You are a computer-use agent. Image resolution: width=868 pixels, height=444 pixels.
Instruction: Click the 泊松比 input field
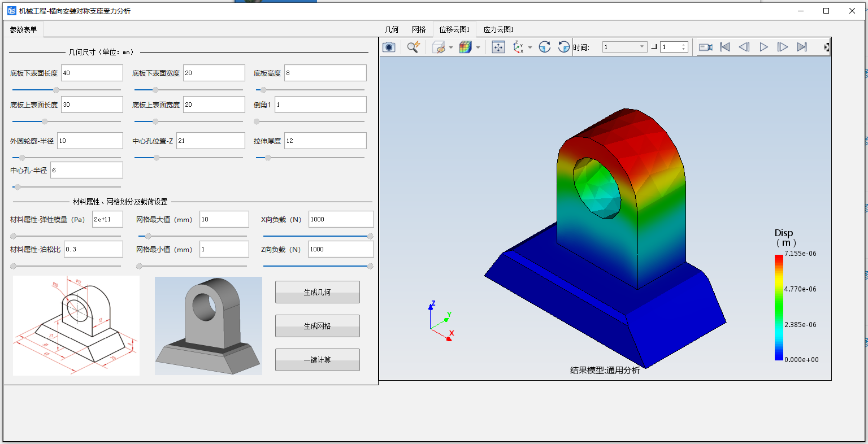tap(93, 249)
